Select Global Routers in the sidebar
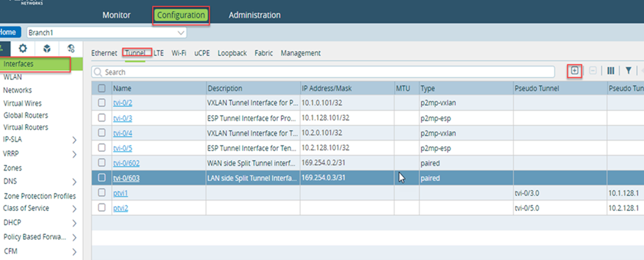This screenshot has height=260, width=644. pos(25,115)
